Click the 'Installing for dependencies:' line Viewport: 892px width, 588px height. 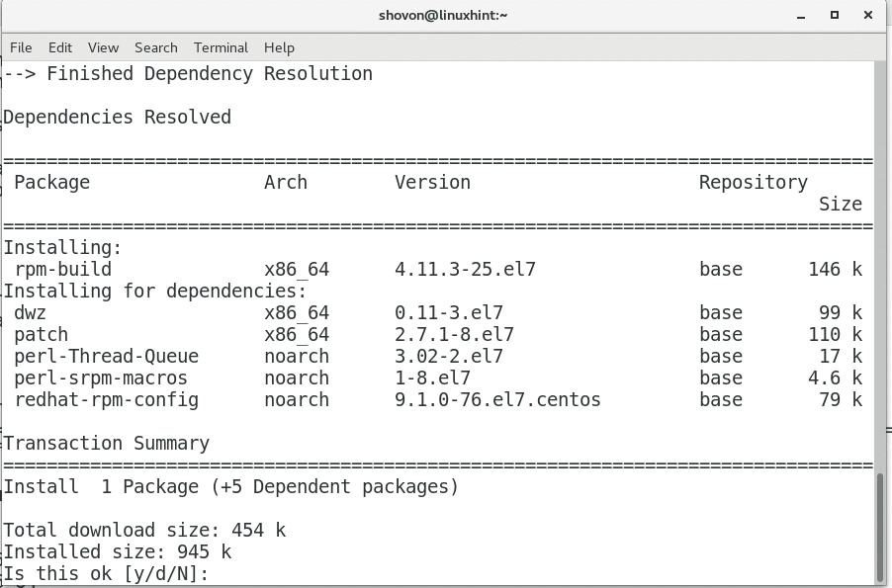coord(155,291)
